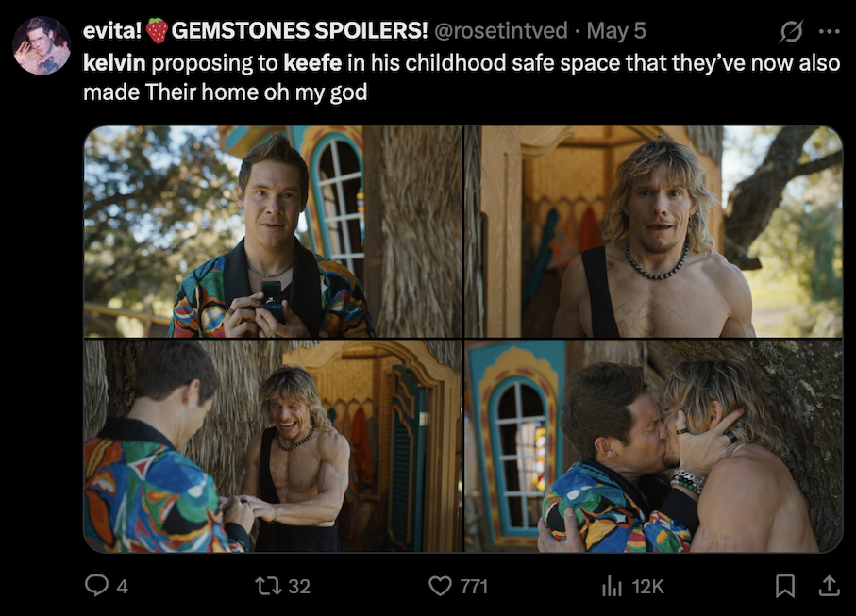Image resolution: width=856 pixels, height=616 pixels.
Task: Open the display name "evita!" profile link
Action: coord(111,31)
